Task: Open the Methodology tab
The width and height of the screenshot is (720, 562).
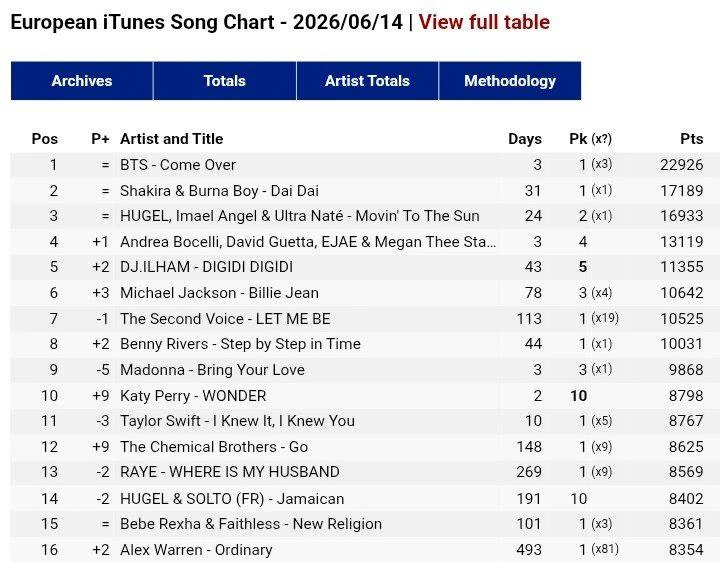Action: click(510, 81)
